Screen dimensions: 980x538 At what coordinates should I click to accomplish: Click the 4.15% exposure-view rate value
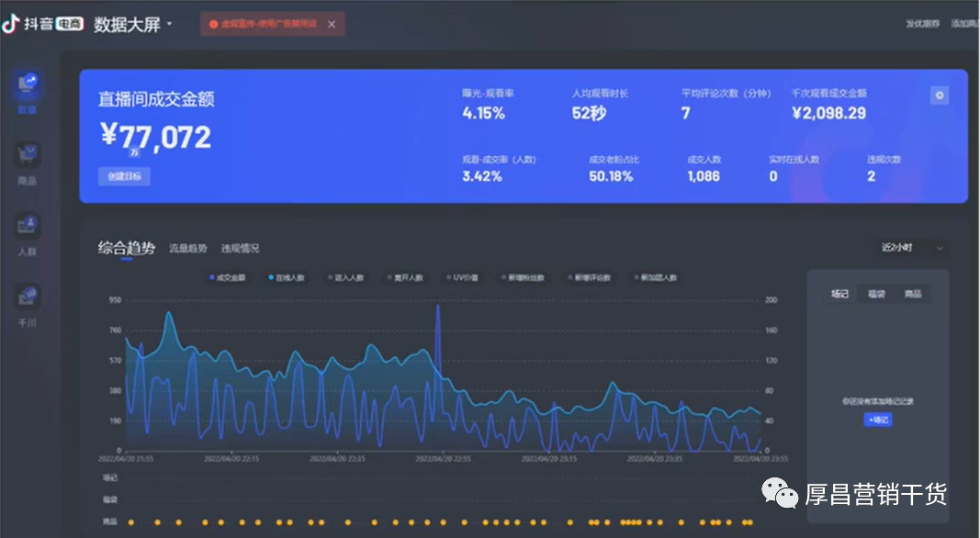pos(483,113)
